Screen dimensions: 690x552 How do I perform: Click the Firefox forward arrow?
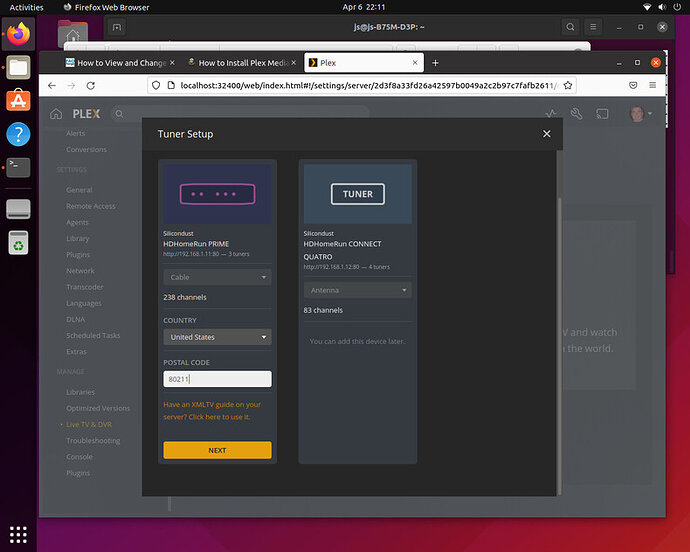coord(71,85)
